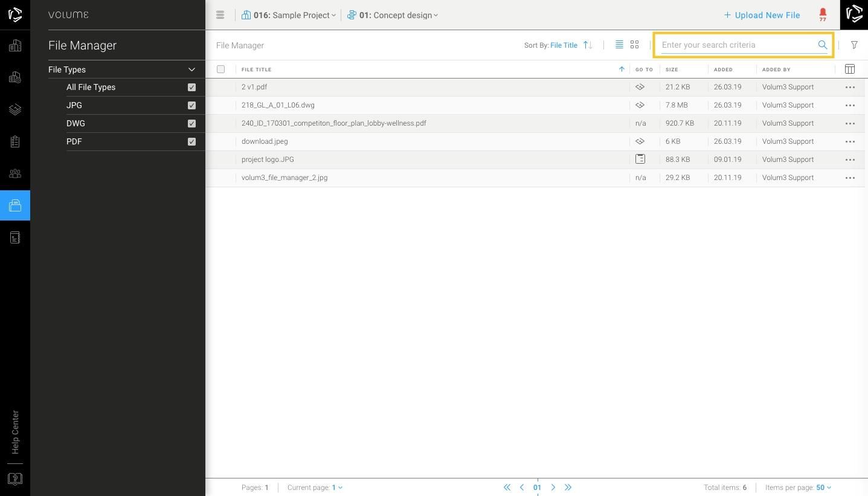Open more options for project logo.JPG

(850, 160)
